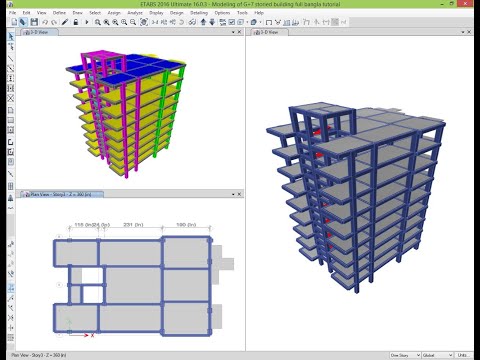Open the Options menu
This screenshot has height=360, width=480.
click(x=222, y=13)
